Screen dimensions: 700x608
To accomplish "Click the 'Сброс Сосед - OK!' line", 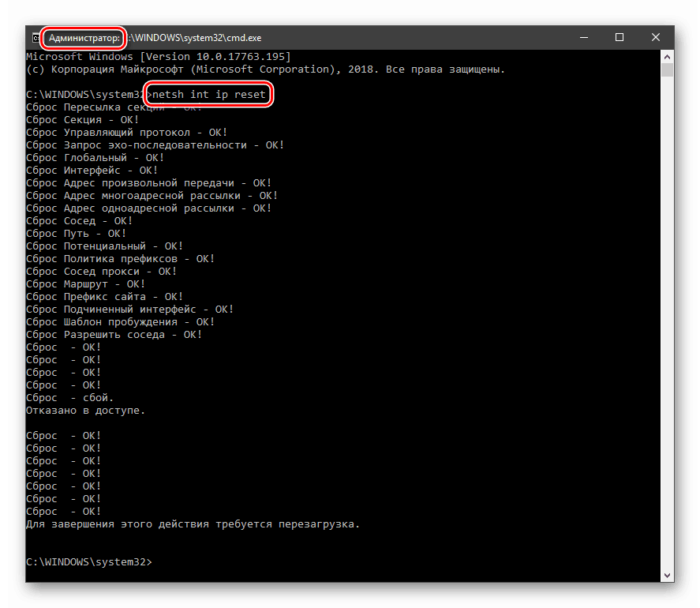I will tap(80, 220).
